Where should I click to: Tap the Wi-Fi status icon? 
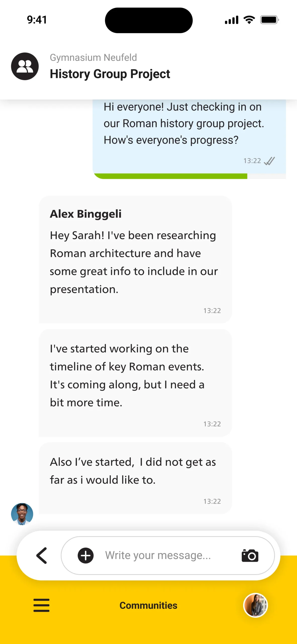pos(249,20)
